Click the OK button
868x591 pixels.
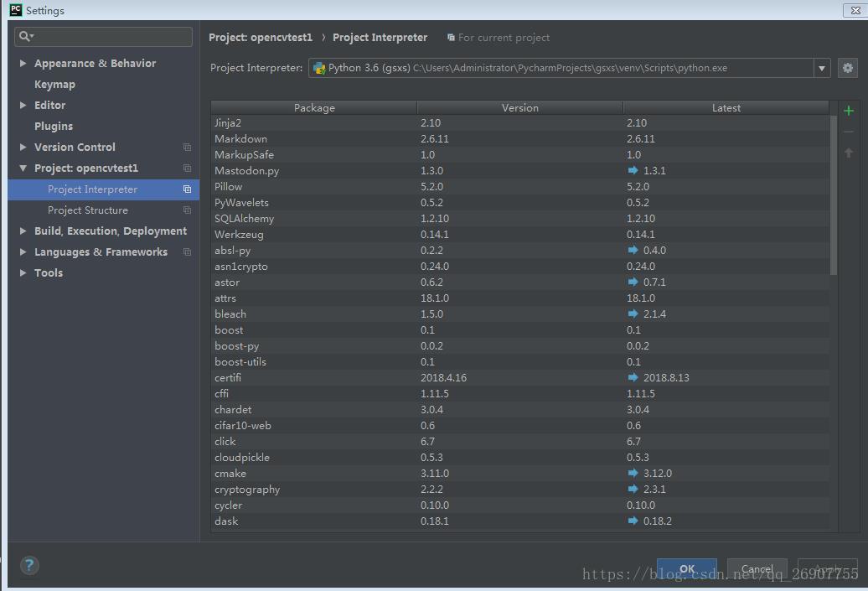[x=687, y=568]
